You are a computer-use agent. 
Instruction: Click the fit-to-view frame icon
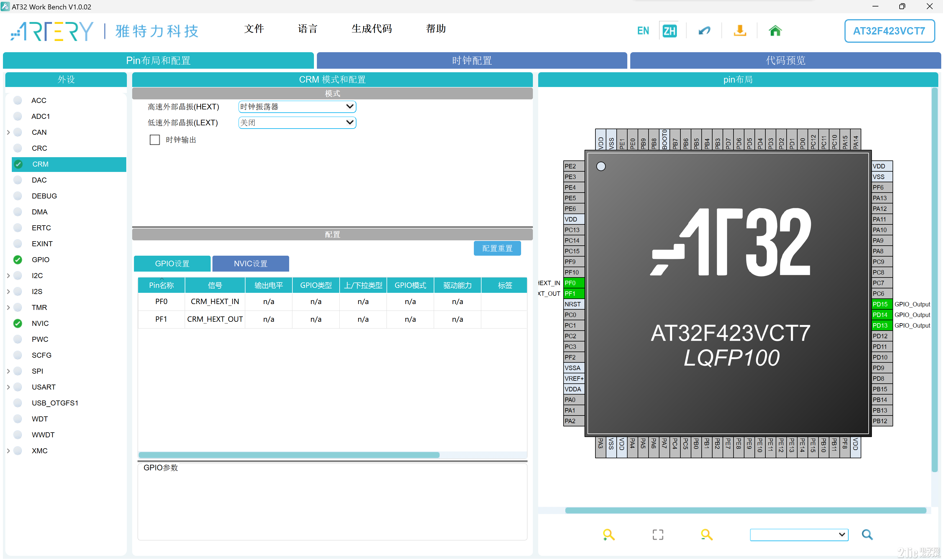pyautogui.click(x=658, y=534)
